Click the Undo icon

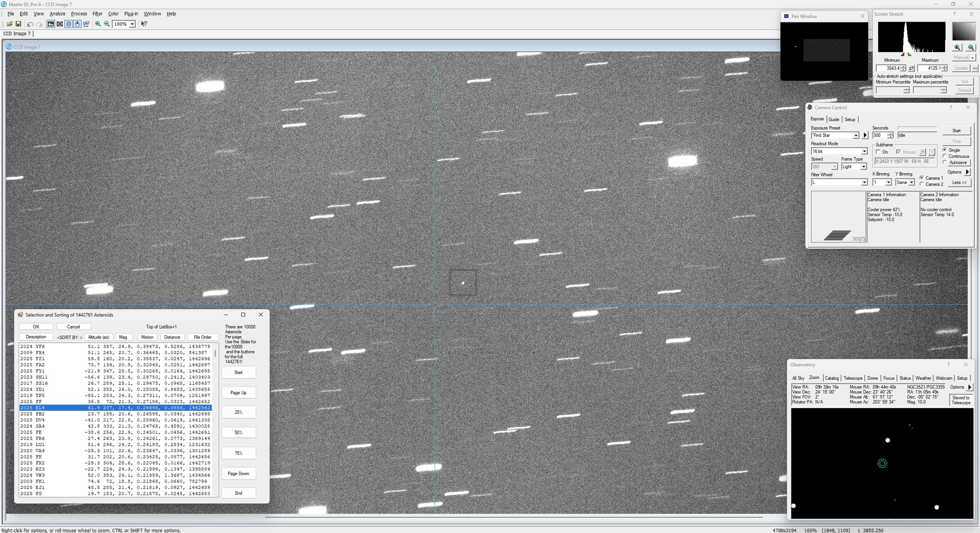tap(30, 24)
